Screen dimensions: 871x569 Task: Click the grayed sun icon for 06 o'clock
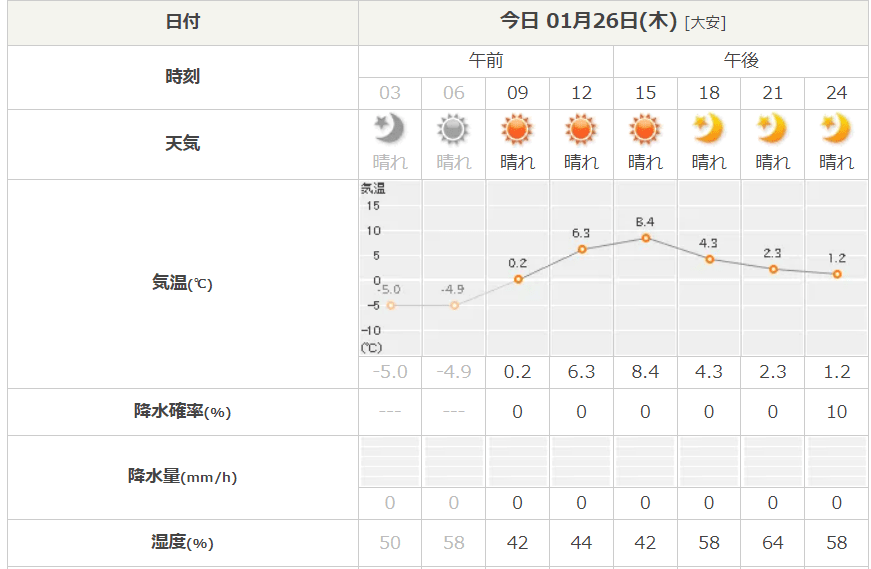pos(453,130)
